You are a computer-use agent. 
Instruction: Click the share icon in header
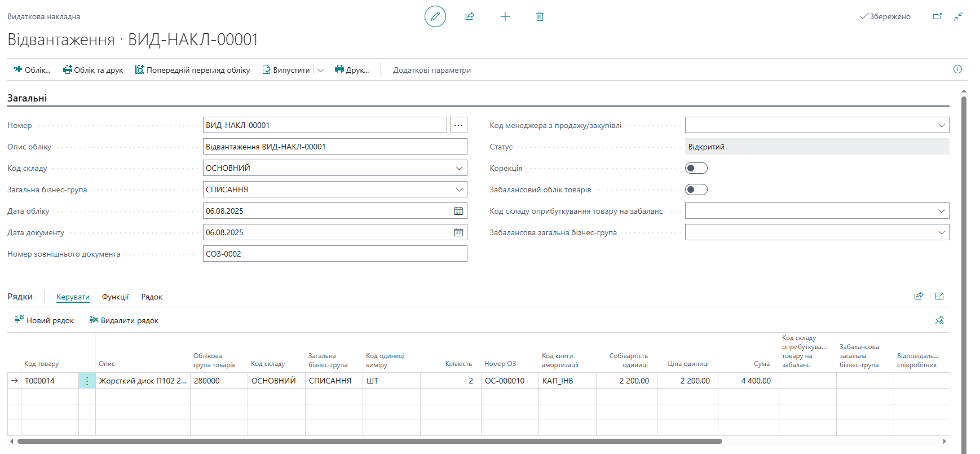pos(470,16)
